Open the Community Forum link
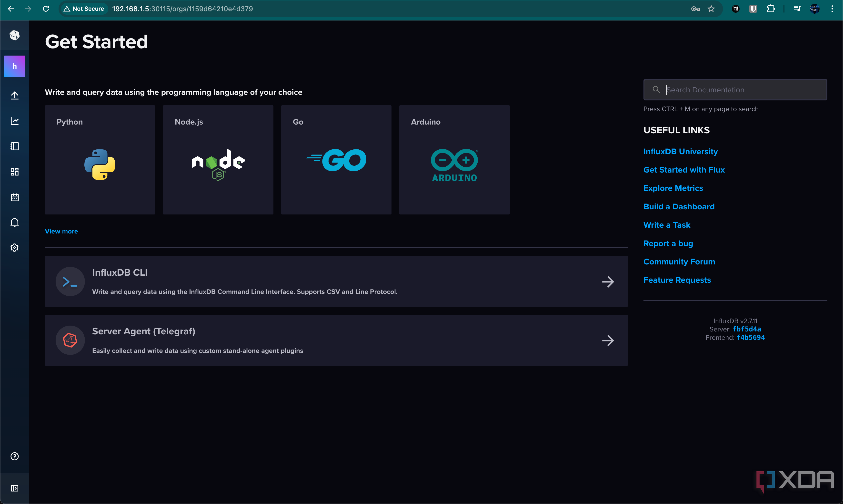Screen dimensions: 843x504 pyautogui.click(x=679, y=262)
